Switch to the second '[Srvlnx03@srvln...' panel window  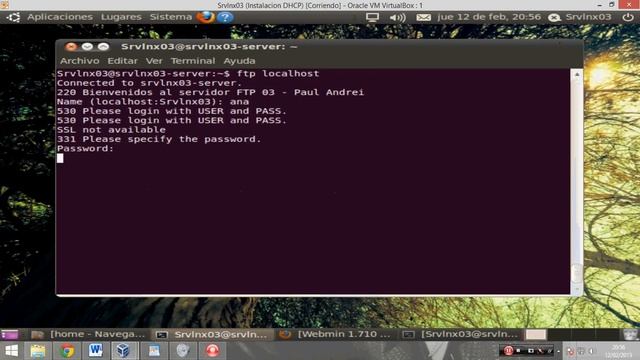460,334
